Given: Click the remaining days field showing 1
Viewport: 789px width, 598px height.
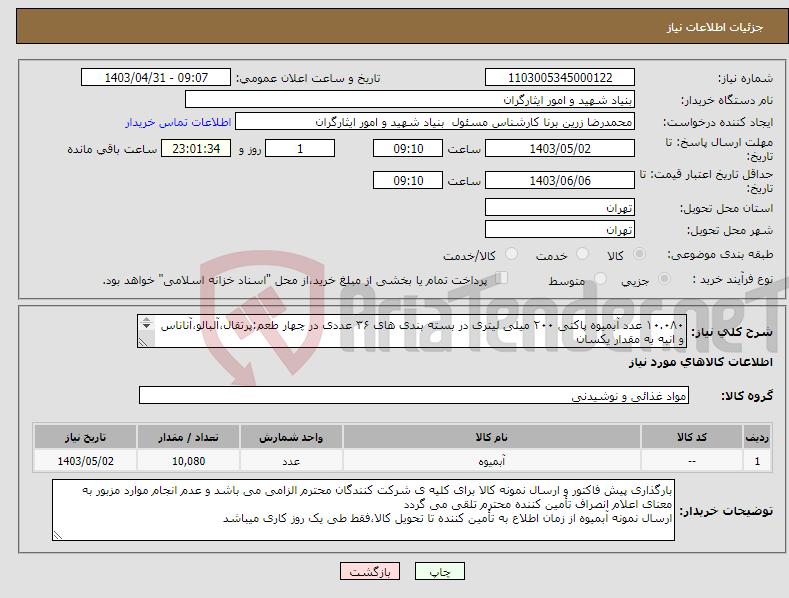Looking at the screenshot, I should pos(300,148).
